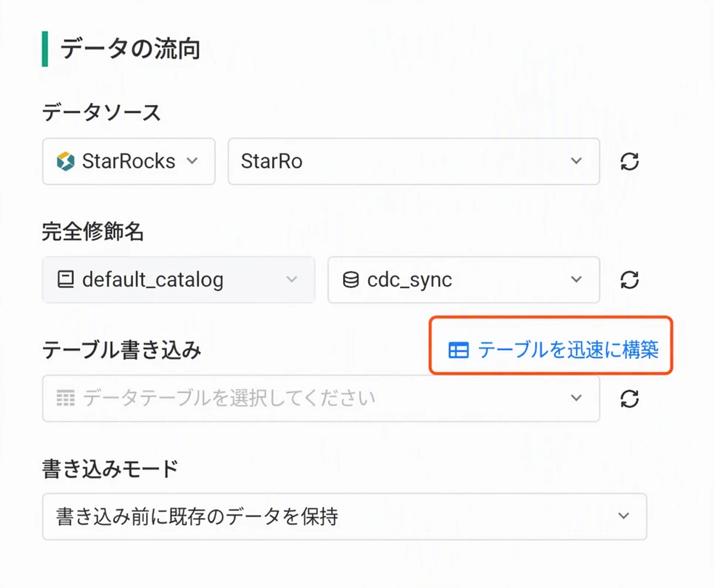Image resolution: width=714 pixels, height=588 pixels.
Task: Click the 完全修飾名 label
Action: [93, 231]
